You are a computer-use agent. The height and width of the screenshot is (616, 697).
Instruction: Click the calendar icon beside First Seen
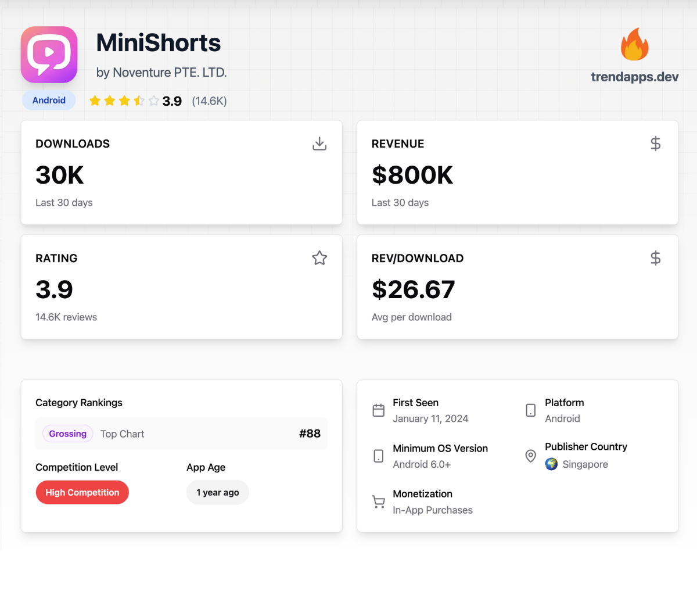379,410
